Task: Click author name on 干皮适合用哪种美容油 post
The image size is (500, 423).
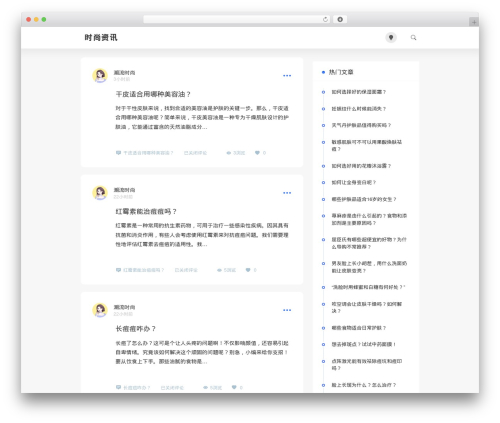Action: pyautogui.click(x=124, y=73)
